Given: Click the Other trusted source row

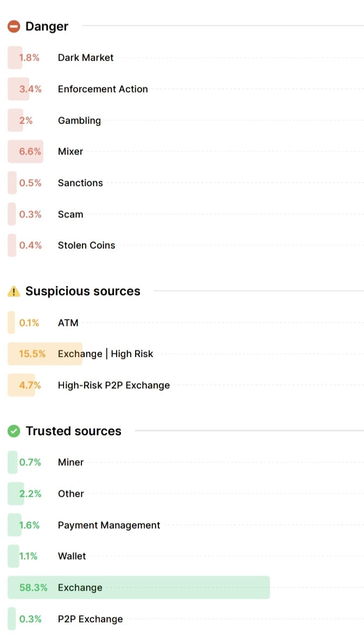Looking at the screenshot, I should [186, 494].
